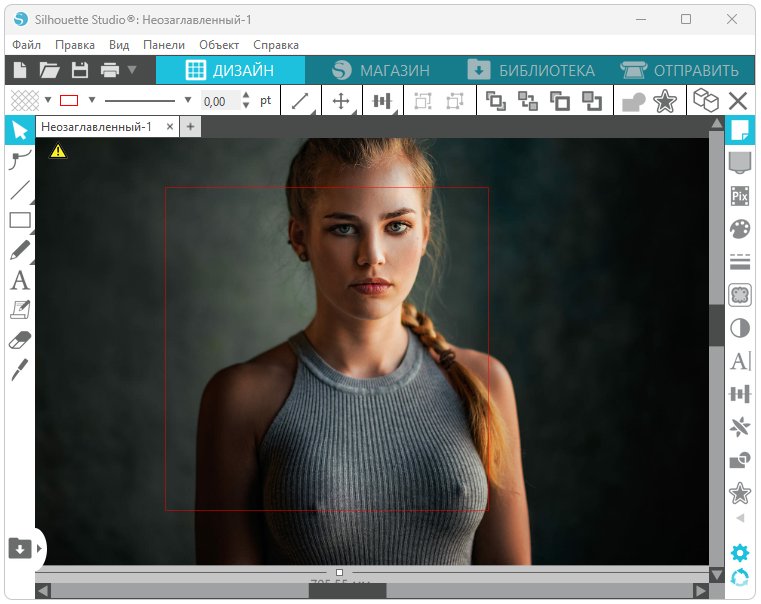Select the Text tool
Screen dimensions: 761x604
19,281
